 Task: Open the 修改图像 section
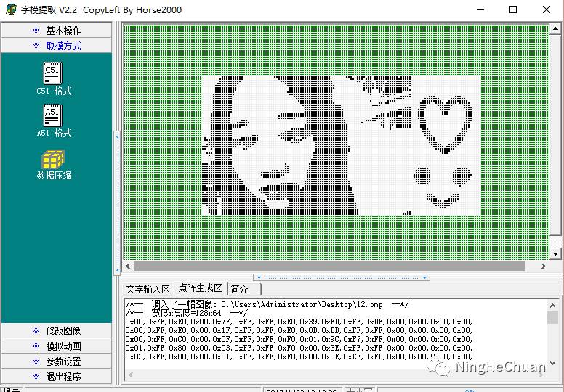(x=57, y=331)
